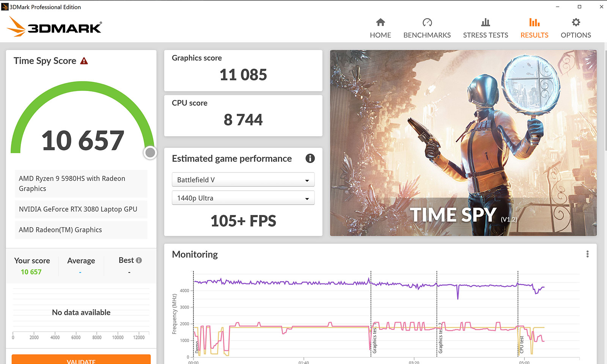Click the Time Spy artwork thumbnail
The height and width of the screenshot is (364, 607).
(463, 143)
